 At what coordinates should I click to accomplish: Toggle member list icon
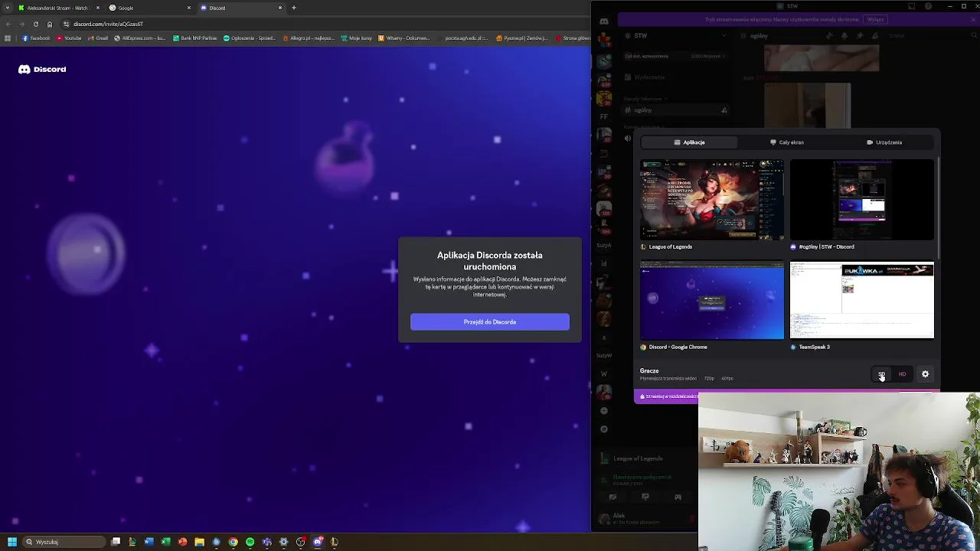874,35
